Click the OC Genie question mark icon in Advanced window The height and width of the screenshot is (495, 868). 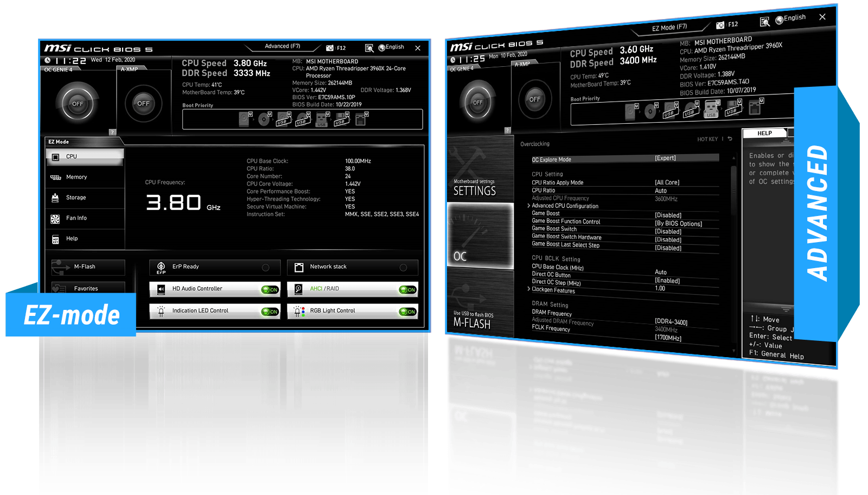coord(507,130)
